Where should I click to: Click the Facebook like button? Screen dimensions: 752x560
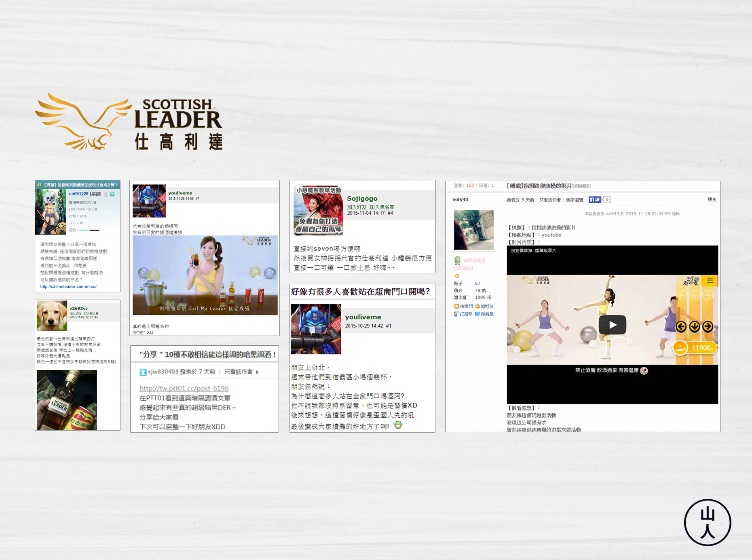pyautogui.click(x=595, y=199)
